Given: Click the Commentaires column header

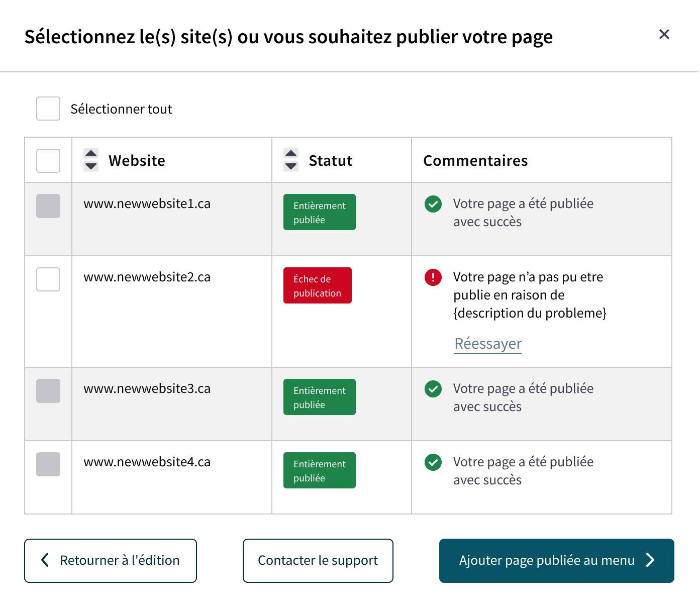Looking at the screenshot, I should [x=475, y=161].
